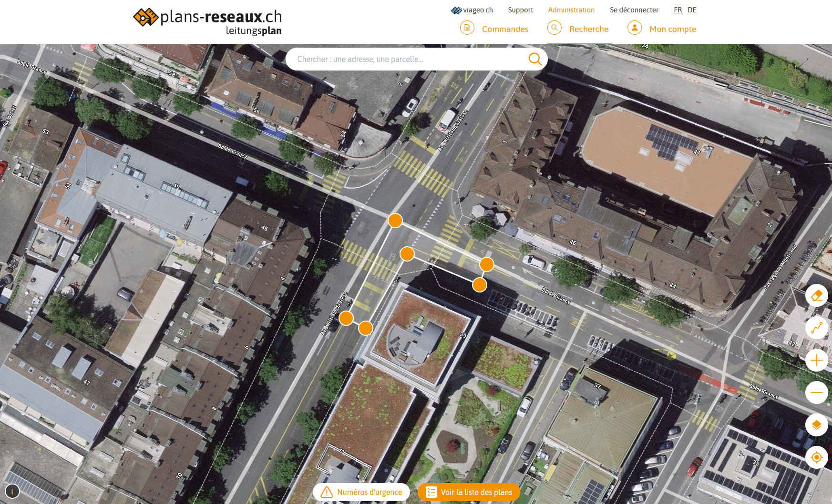Switch the language to DE
This screenshot has height=504, width=832.
692,10
